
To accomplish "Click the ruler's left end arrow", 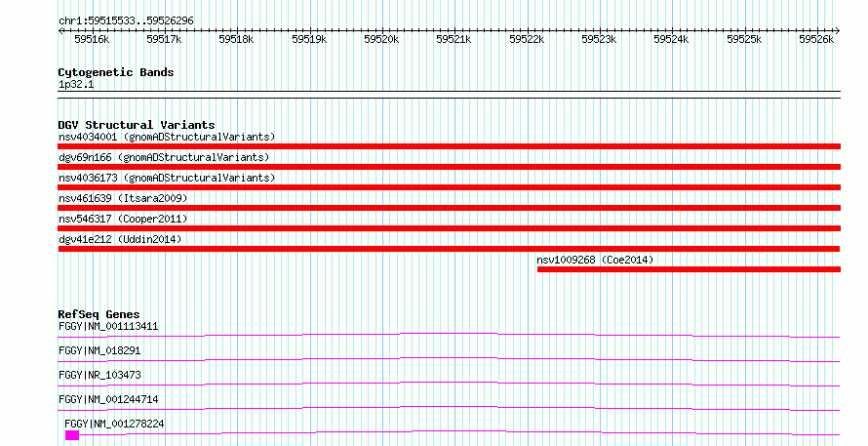I will (x=60, y=31).
